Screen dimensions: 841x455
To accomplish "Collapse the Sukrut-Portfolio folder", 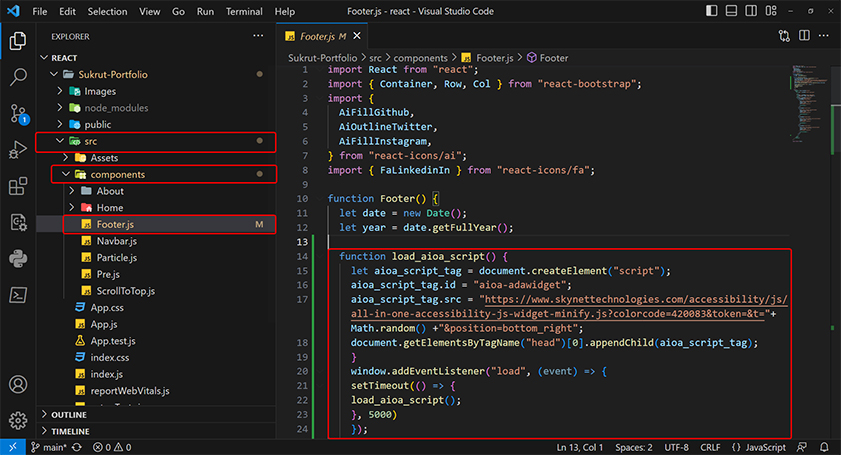I will 156,75.
